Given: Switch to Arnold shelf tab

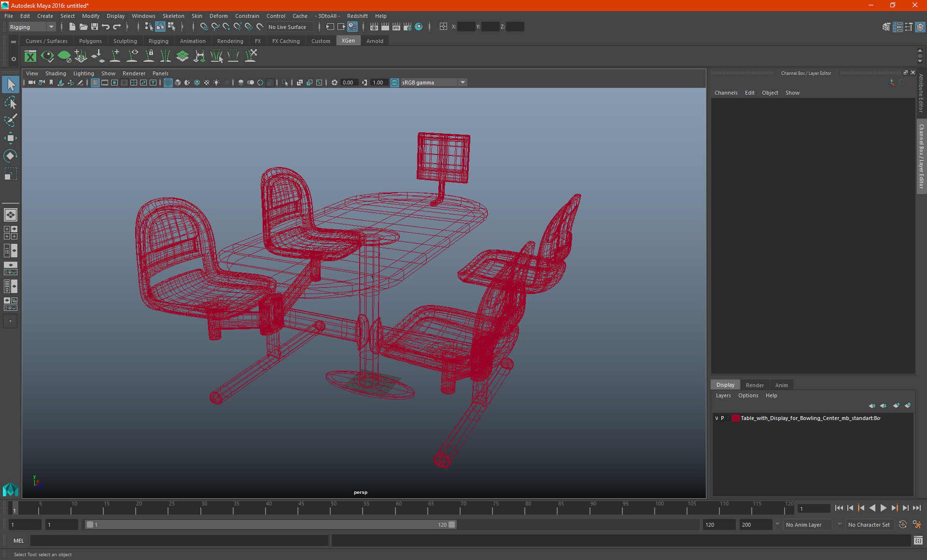Looking at the screenshot, I should [x=375, y=41].
